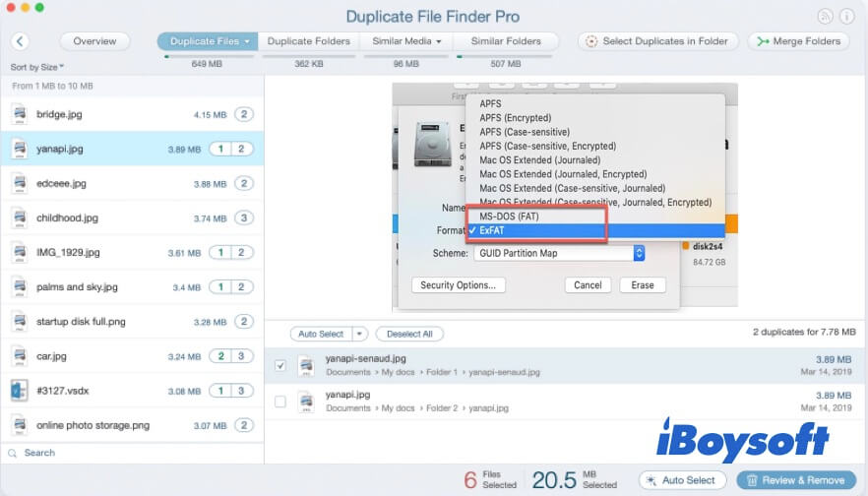Screen dimensions: 868x496
Task: Open the Sort by Size dropdown
Action: click(37, 67)
